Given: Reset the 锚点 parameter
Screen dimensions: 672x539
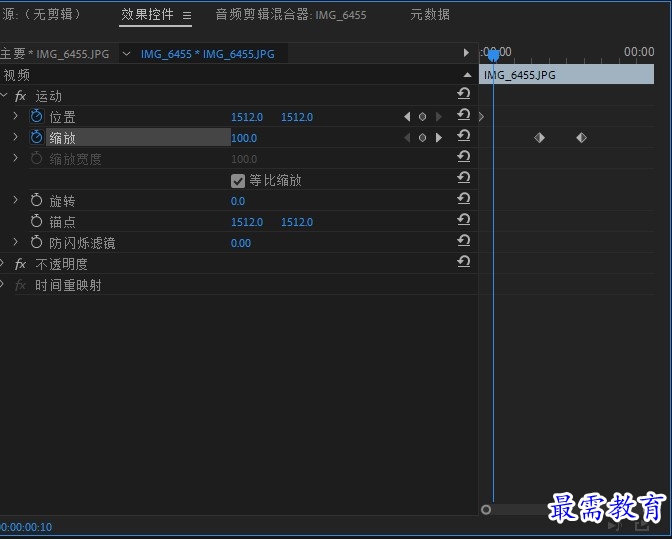Looking at the screenshot, I should click(x=463, y=219).
